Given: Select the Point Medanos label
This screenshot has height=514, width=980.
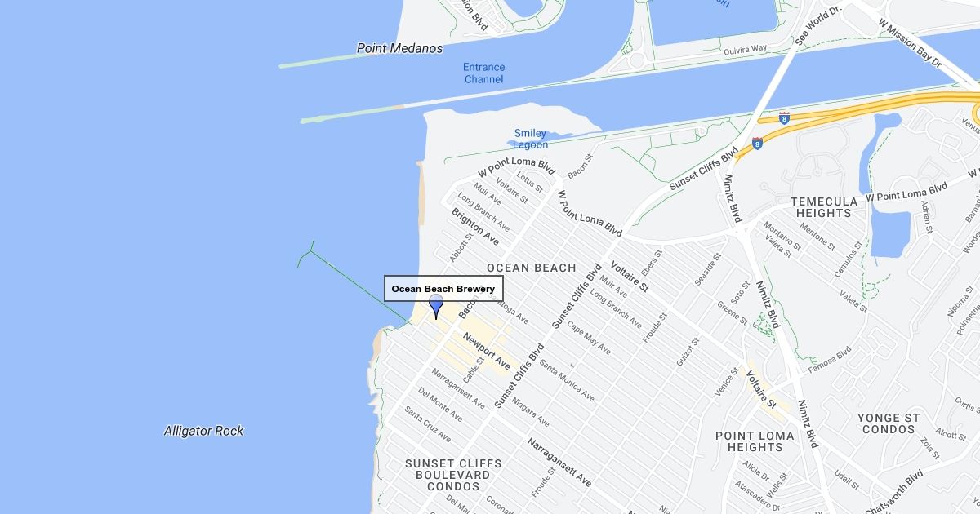Looking at the screenshot, I should tap(400, 49).
